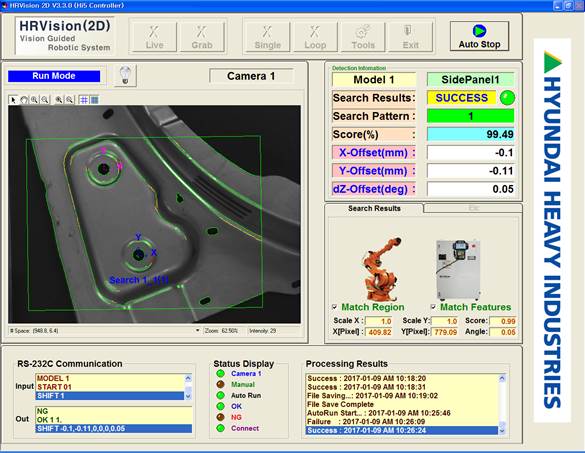Click the orange robot arm image
This screenshot has height=453, width=585.
pyautogui.click(x=381, y=269)
